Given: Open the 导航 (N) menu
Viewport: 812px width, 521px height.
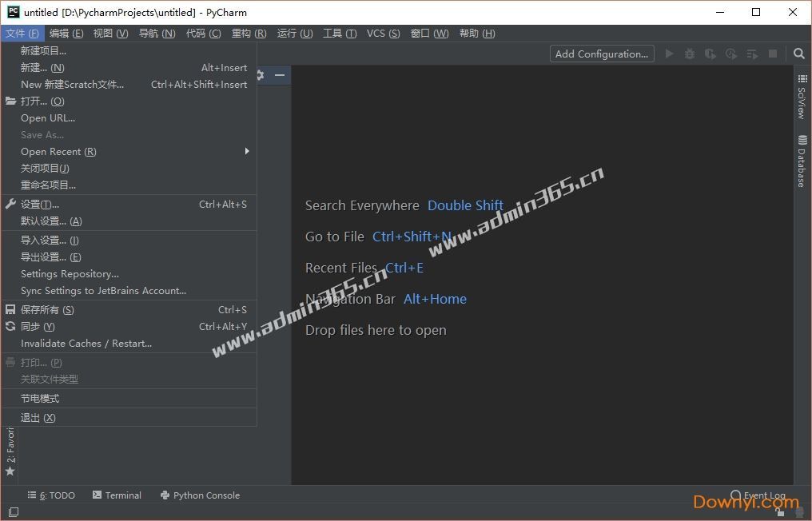Looking at the screenshot, I should (157, 33).
